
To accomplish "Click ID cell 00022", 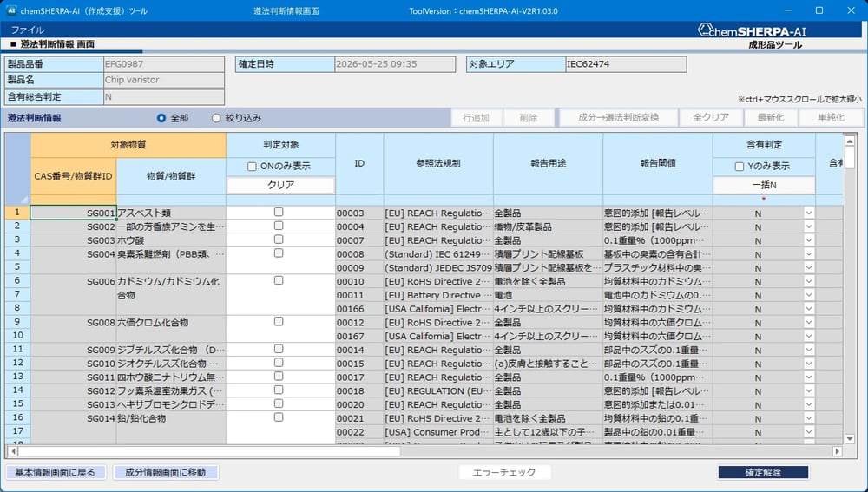I will point(359,431).
